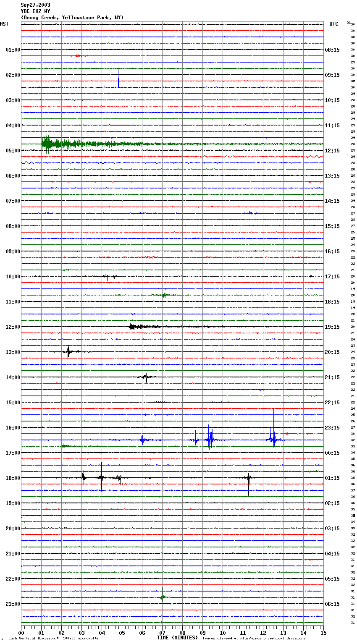Click the 12:00 MST time label
The width and height of the screenshot is (357, 644).
point(13,327)
